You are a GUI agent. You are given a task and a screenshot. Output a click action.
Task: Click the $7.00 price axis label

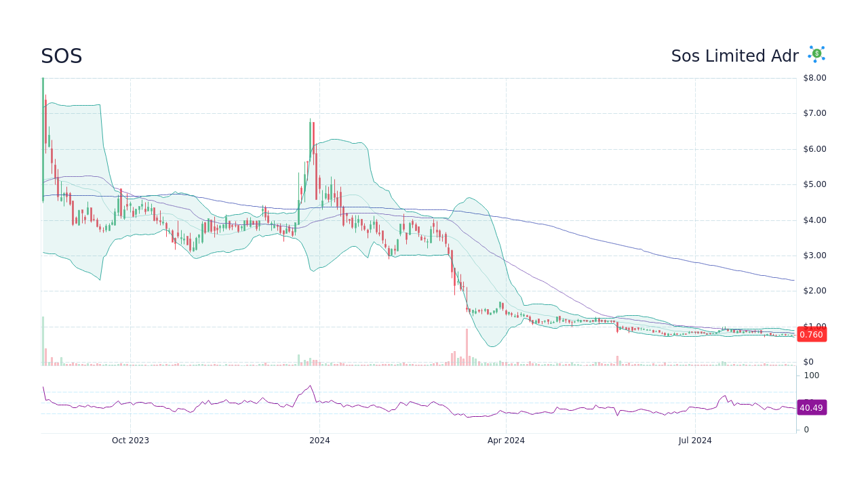pyautogui.click(x=814, y=113)
